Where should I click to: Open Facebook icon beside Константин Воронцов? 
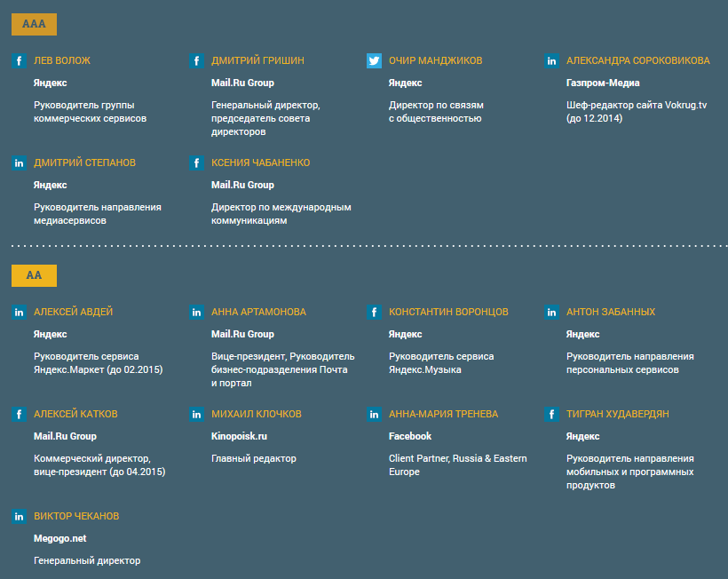pos(374,312)
